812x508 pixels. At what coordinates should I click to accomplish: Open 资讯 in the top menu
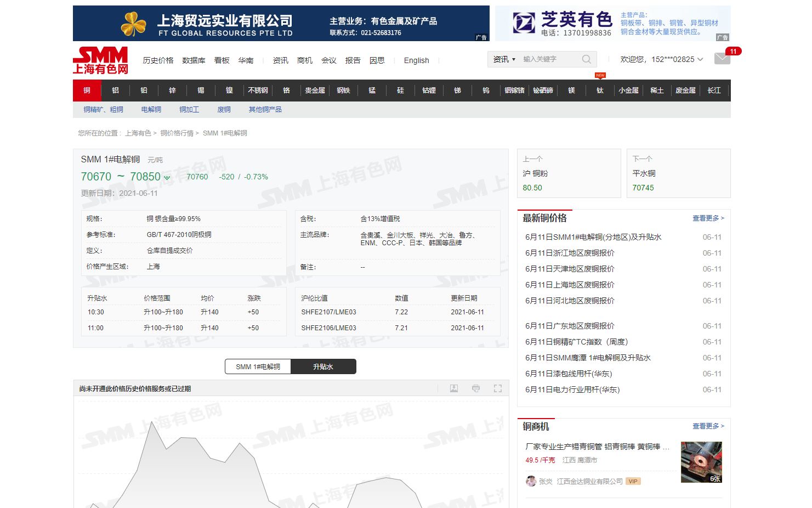pyautogui.click(x=281, y=60)
